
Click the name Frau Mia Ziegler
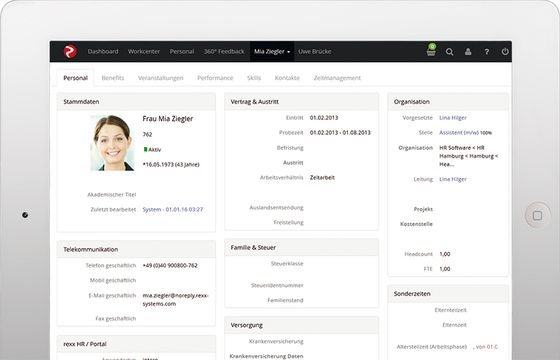[x=168, y=119]
